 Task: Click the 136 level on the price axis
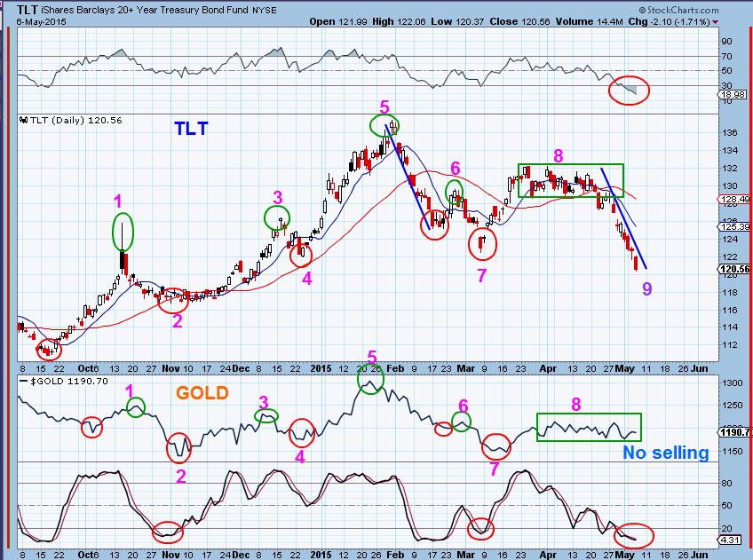(730, 132)
